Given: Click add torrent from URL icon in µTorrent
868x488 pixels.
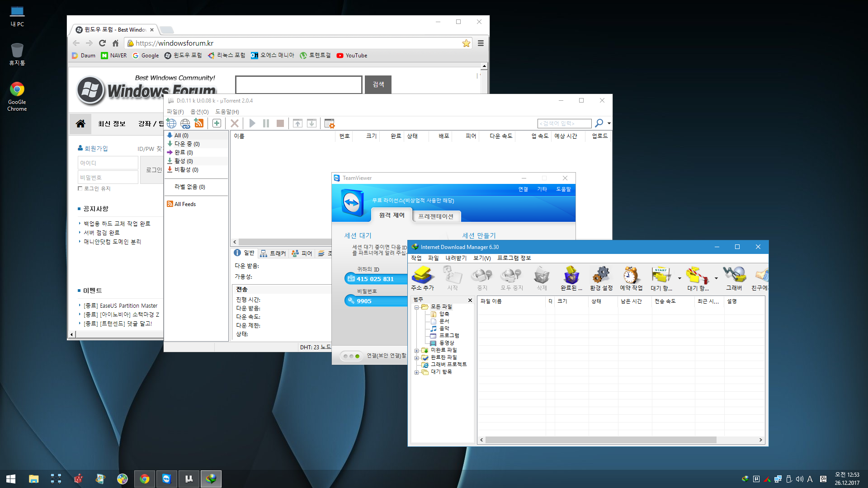Looking at the screenshot, I should pos(185,123).
